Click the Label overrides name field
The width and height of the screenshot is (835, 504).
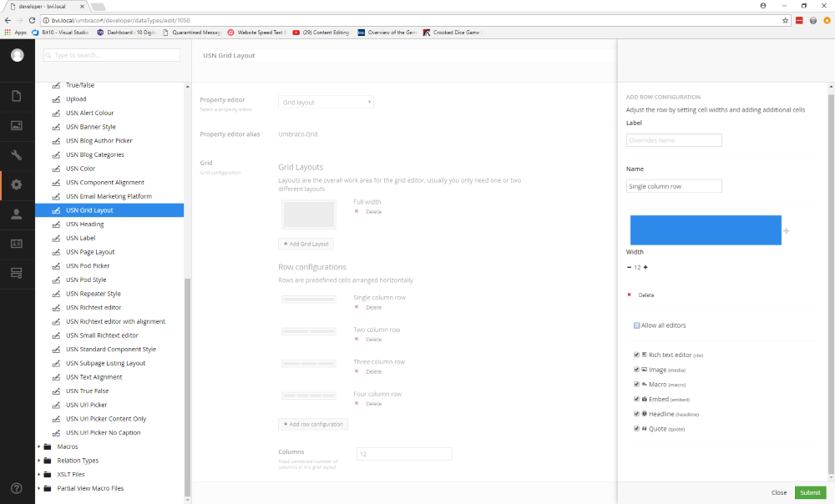[x=674, y=140]
